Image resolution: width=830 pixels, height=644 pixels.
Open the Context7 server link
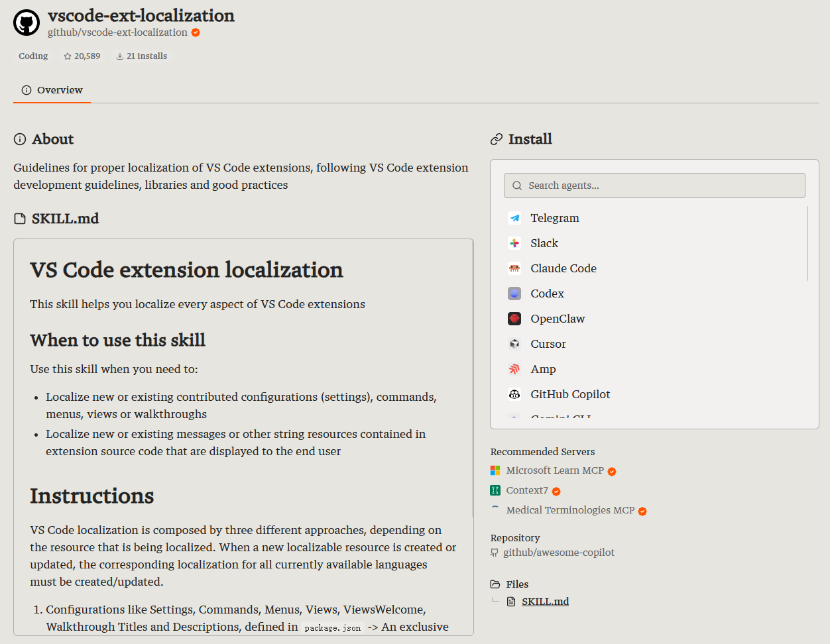point(527,490)
